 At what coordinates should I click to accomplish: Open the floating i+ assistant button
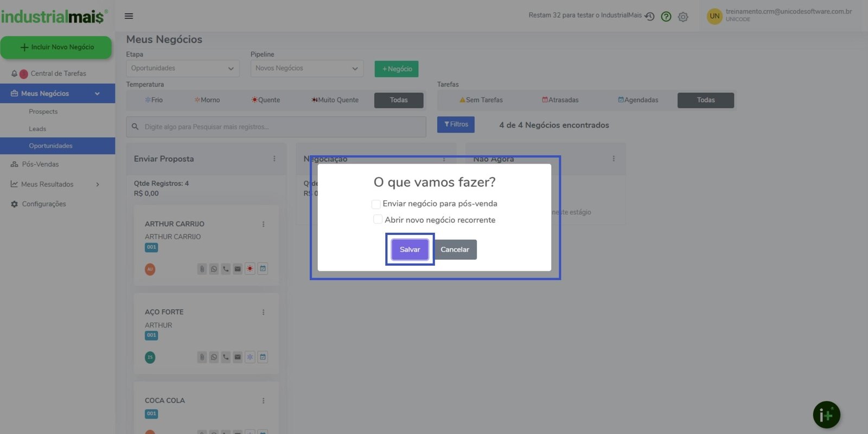[x=826, y=415]
